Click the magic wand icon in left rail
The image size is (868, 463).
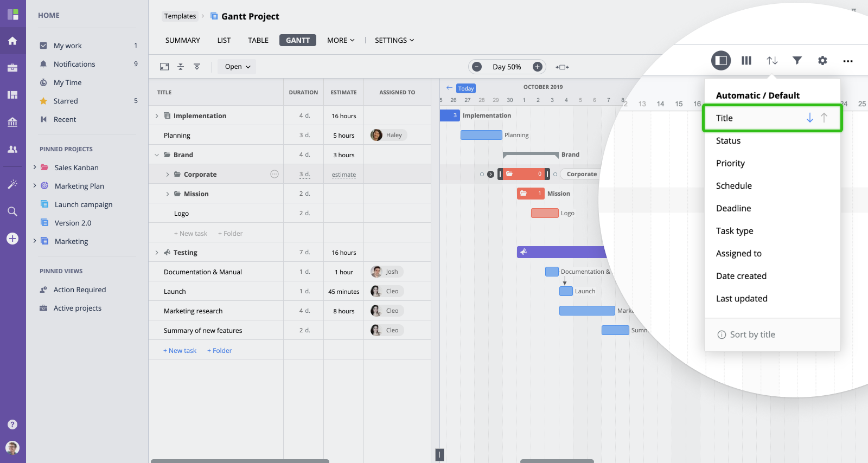coord(12,184)
